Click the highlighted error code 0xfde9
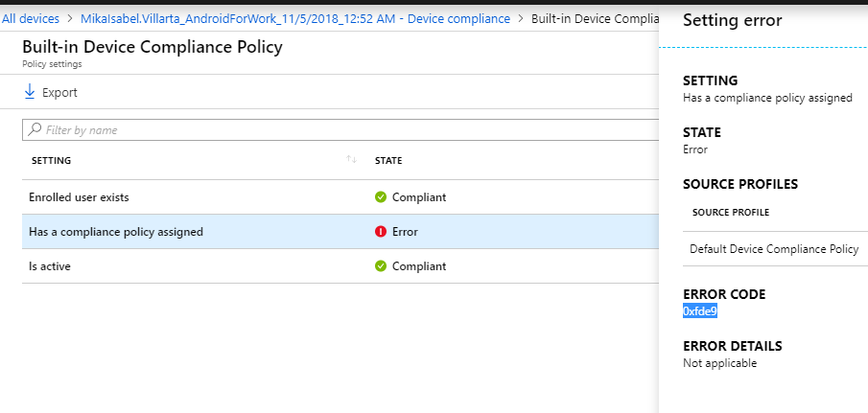 [x=700, y=311]
